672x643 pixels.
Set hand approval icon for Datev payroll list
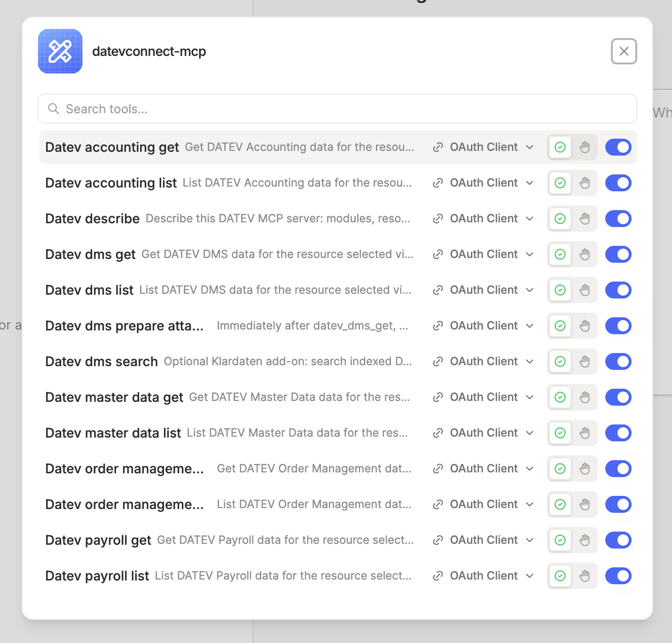(x=585, y=576)
